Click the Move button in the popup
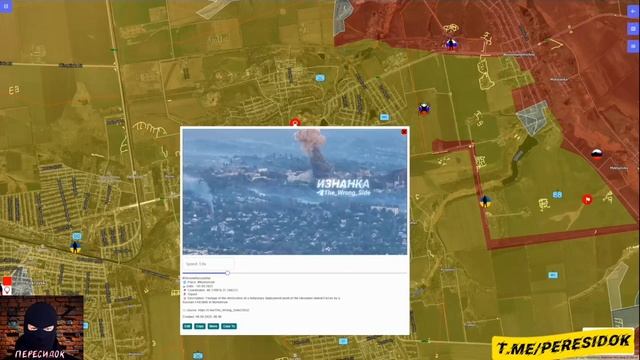 [x=213, y=326]
